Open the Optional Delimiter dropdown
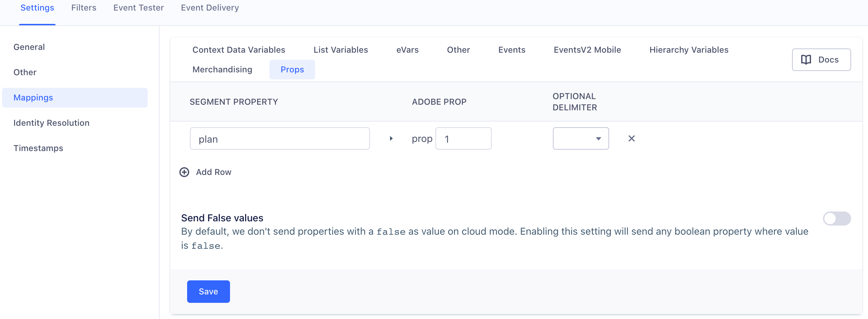 coord(580,138)
